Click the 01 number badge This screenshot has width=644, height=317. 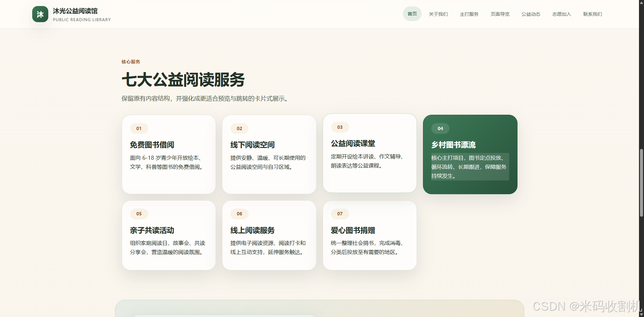pos(139,128)
